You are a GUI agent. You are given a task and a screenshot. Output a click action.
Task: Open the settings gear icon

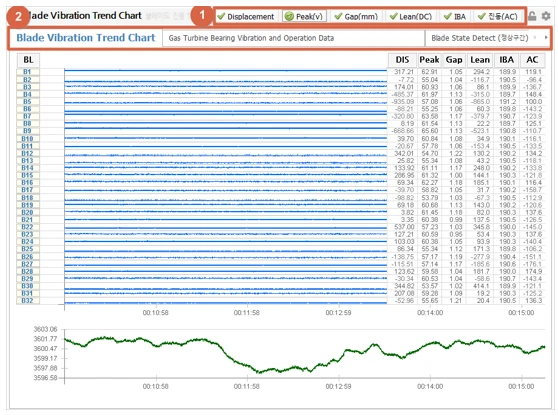tap(546, 16)
